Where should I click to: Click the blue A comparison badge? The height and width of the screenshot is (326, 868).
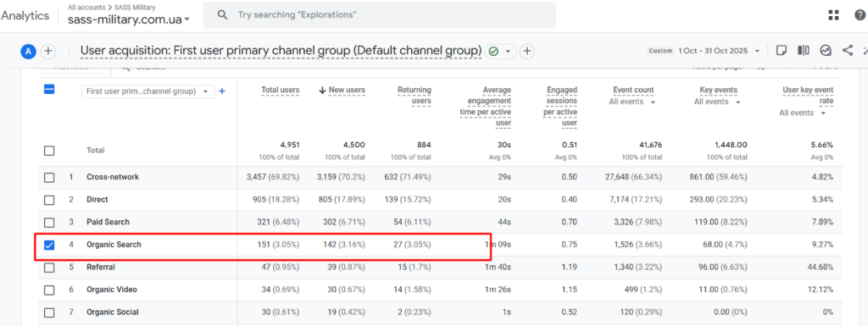[x=28, y=52]
